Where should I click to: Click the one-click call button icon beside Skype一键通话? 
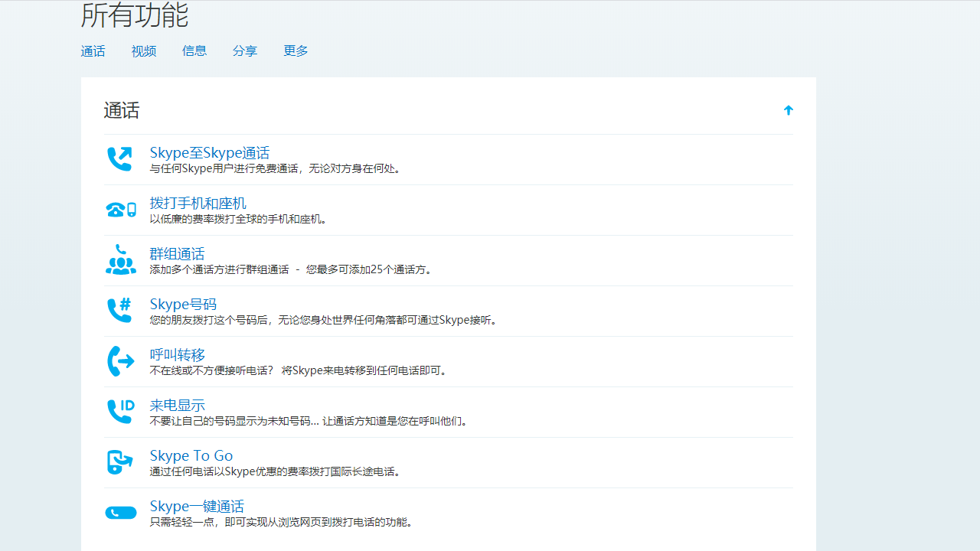click(x=120, y=512)
